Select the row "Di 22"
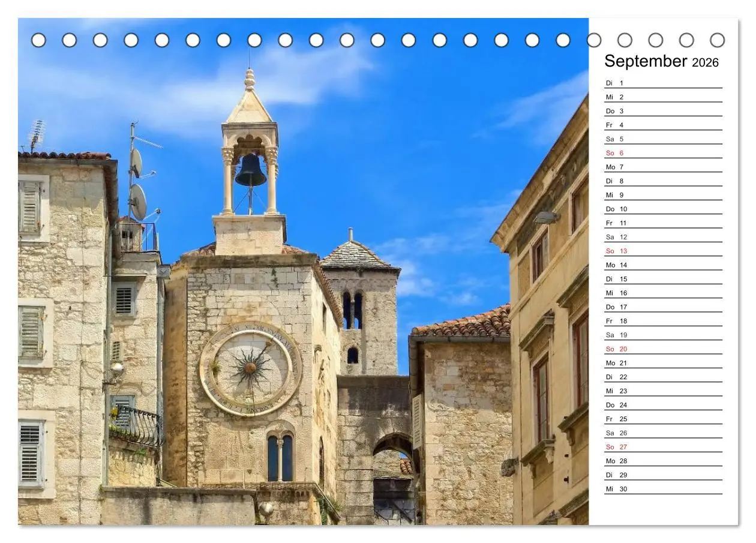 point(663,377)
